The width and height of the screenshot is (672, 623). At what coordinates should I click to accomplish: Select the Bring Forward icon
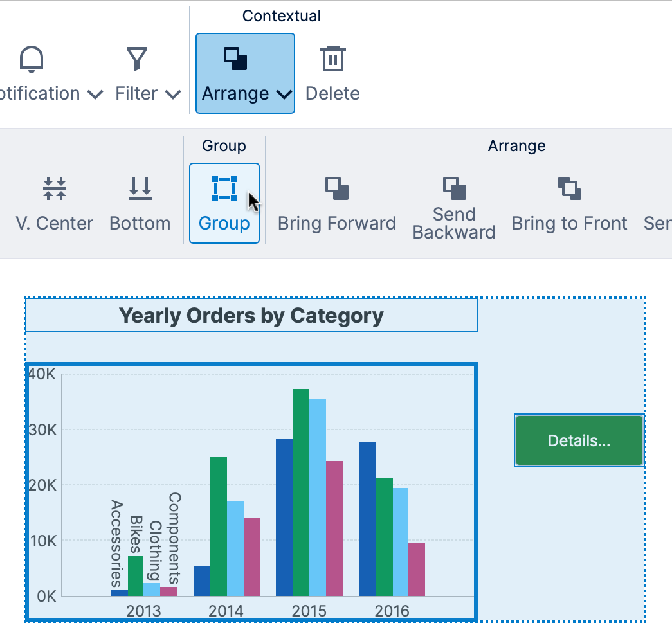(336, 189)
